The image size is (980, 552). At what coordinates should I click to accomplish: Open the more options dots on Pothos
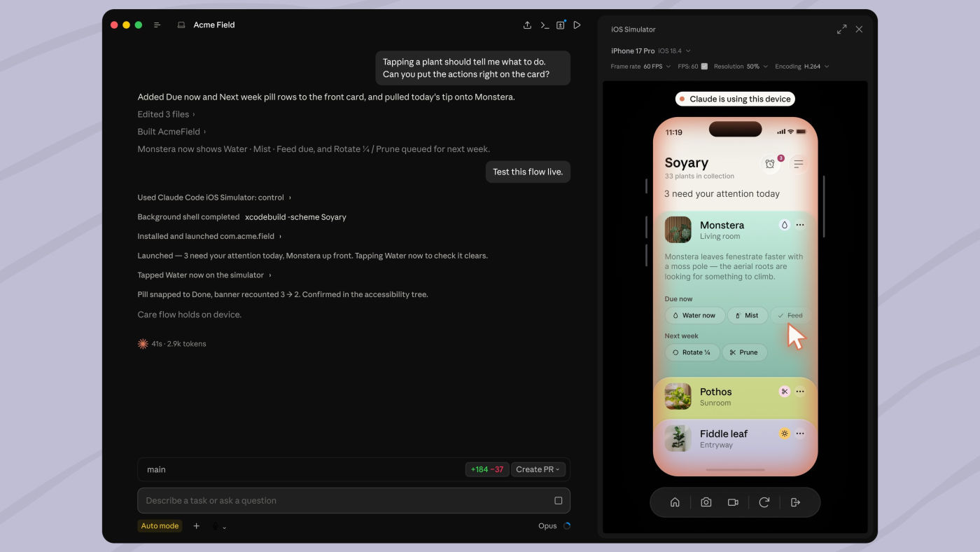800,392
